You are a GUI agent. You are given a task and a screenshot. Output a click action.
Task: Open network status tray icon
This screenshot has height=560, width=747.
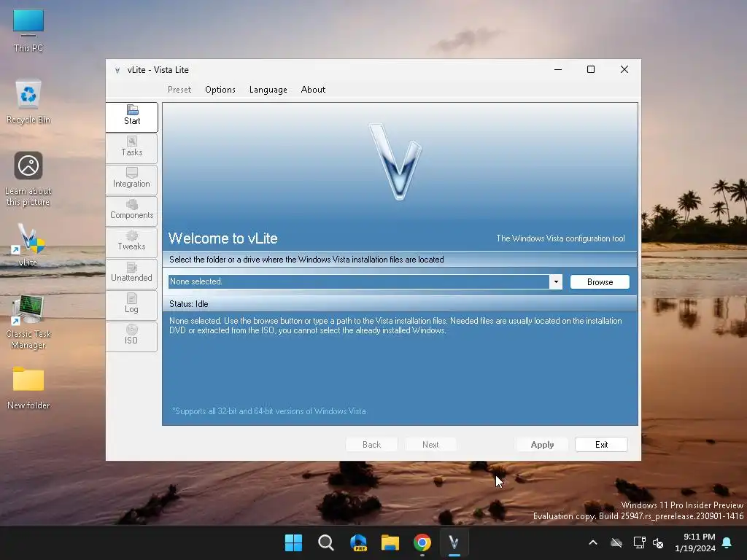(639, 542)
